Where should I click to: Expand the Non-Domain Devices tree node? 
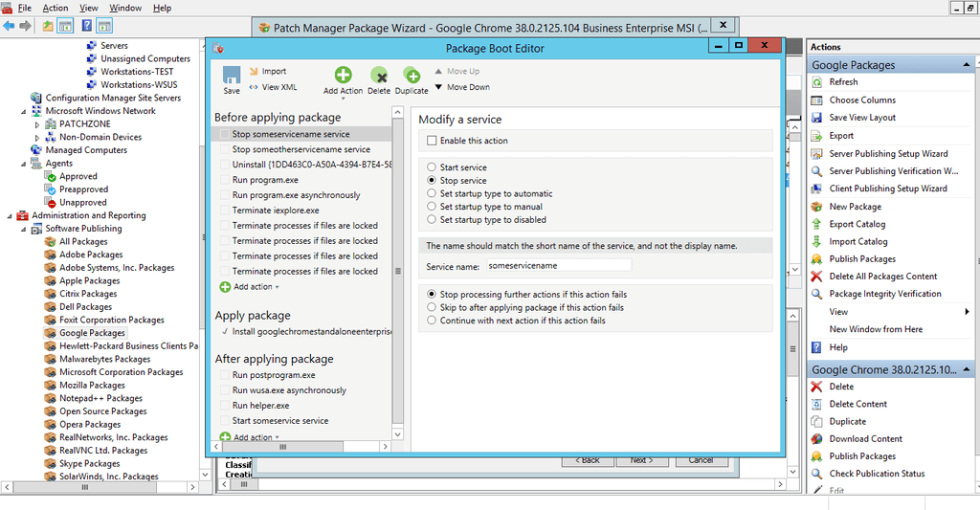pyautogui.click(x=37, y=138)
